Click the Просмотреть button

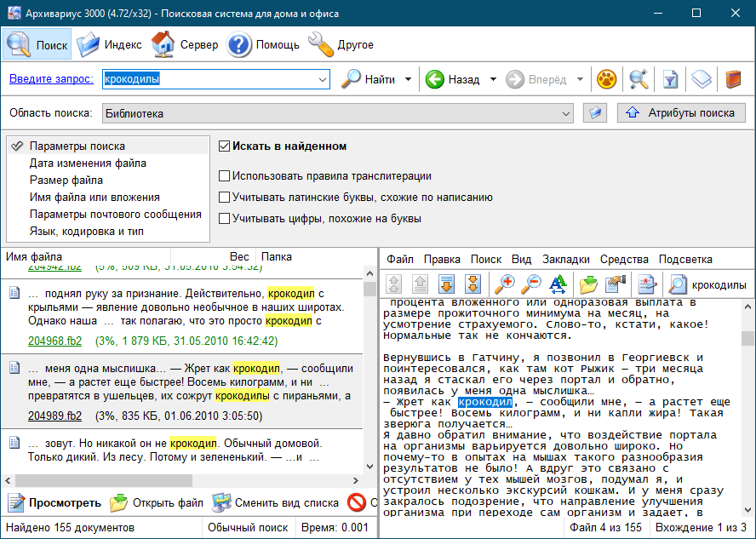click(x=54, y=503)
